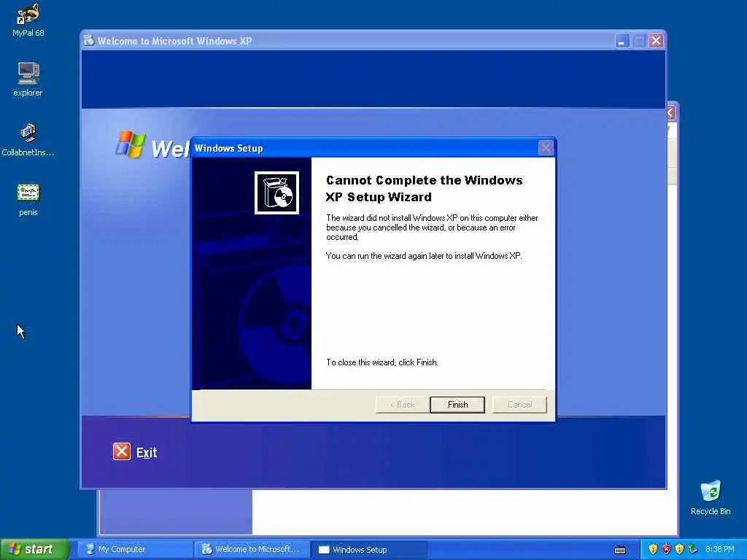
Task: Select the Windows Setup taskbar button
Action: pos(368,550)
